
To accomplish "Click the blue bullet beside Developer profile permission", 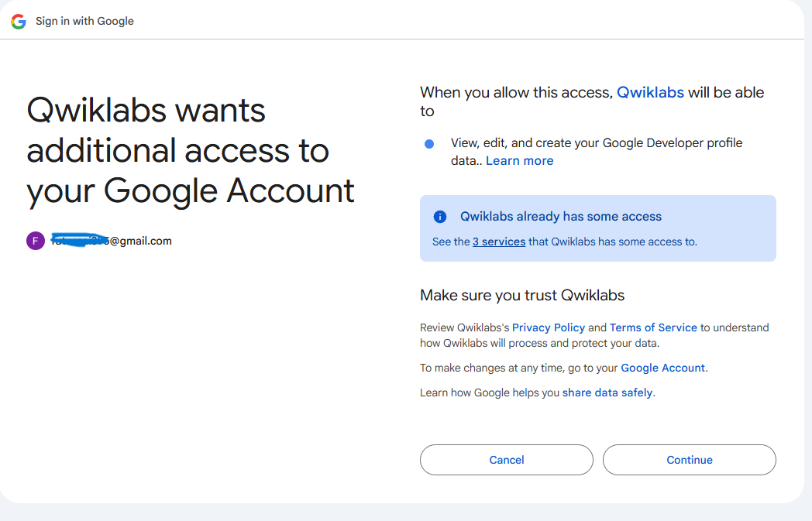I will point(429,144).
